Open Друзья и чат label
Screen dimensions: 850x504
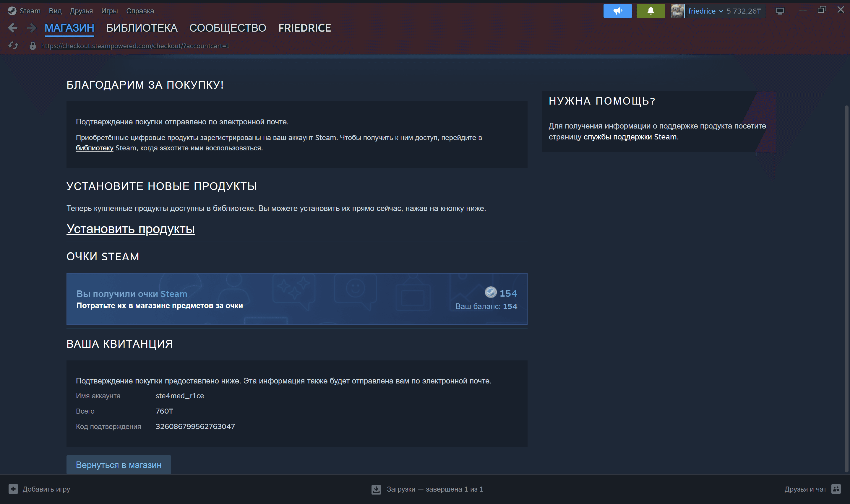pyautogui.click(x=805, y=489)
